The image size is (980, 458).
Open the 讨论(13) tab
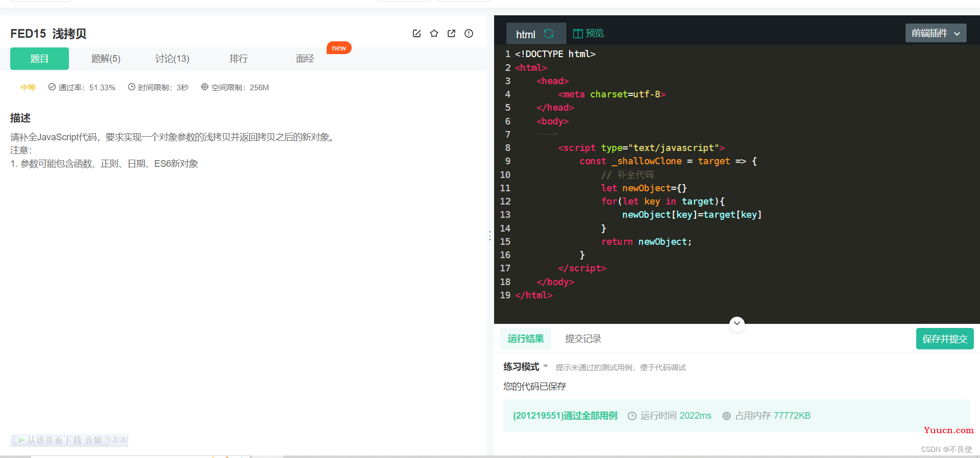point(172,59)
